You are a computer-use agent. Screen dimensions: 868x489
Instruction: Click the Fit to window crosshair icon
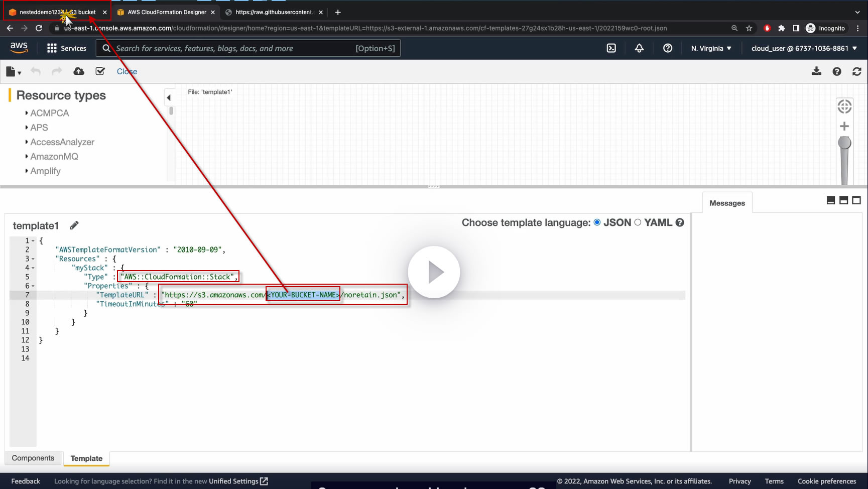[844, 106]
